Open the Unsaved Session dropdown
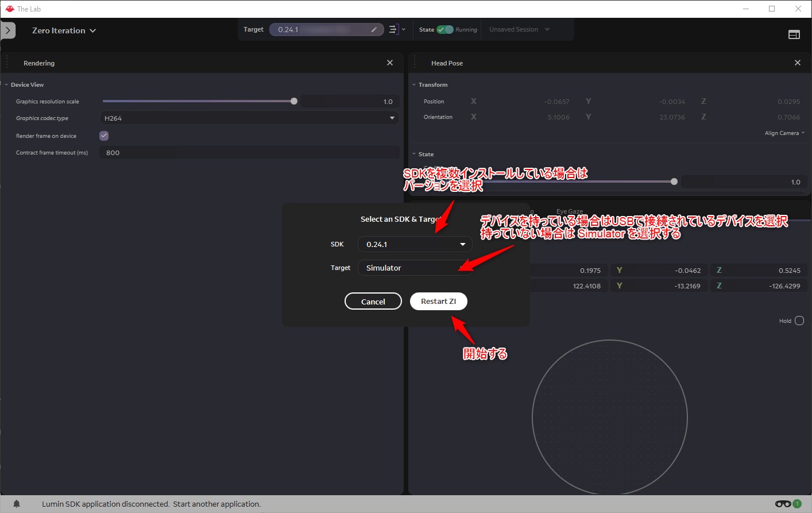This screenshot has width=812, height=513. tap(519, 29)
